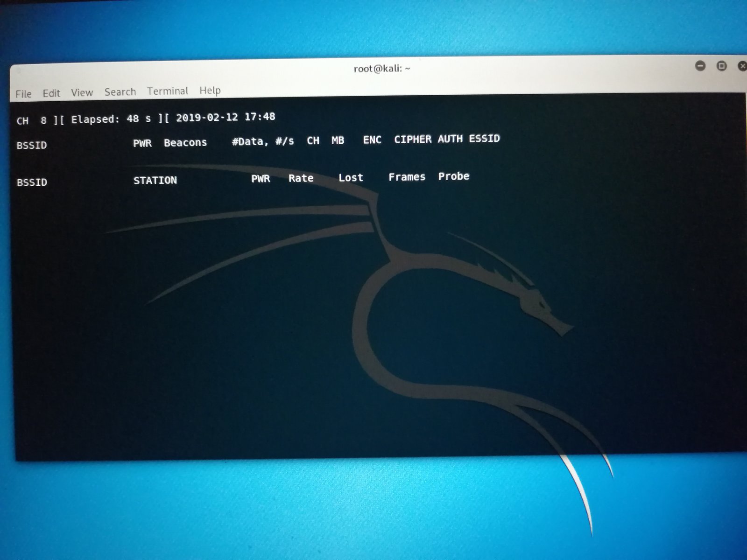Close the root@kali terminal window
The width and height of the screenshot is (747, 560).
[742, 66]
